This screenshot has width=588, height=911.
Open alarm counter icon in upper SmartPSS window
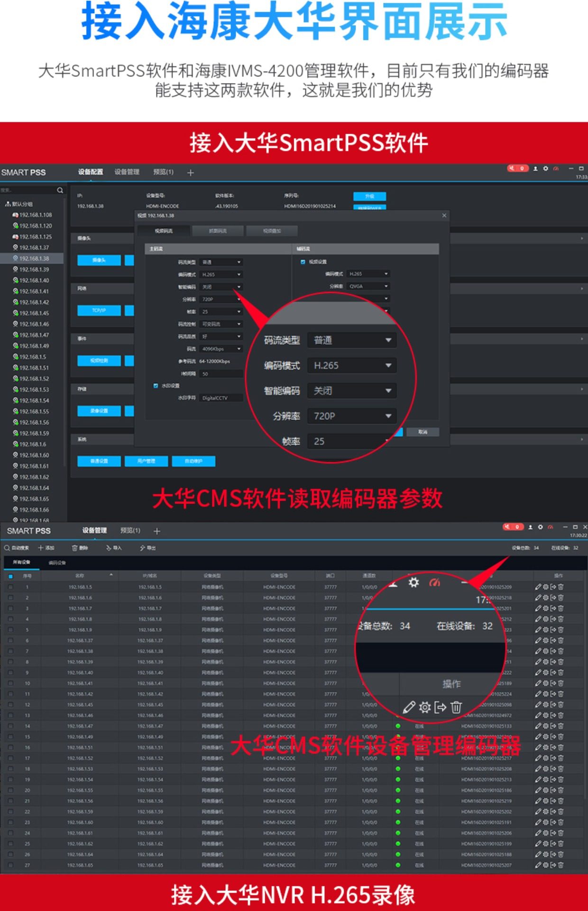point(518,168)
